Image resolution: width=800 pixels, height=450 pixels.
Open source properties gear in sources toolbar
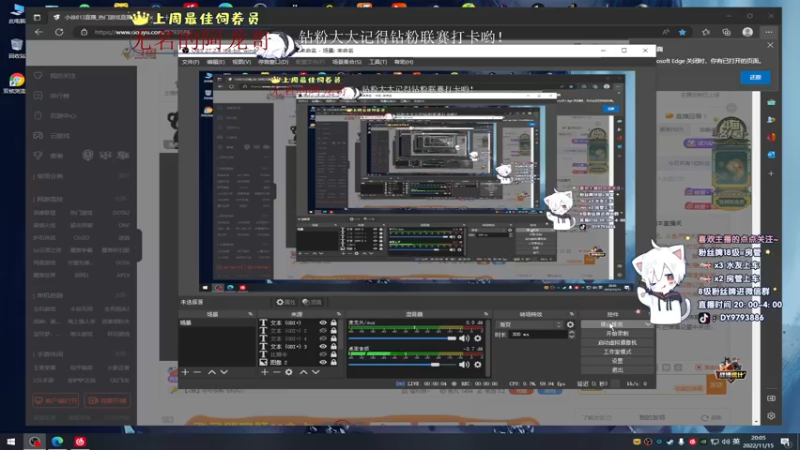289,372
